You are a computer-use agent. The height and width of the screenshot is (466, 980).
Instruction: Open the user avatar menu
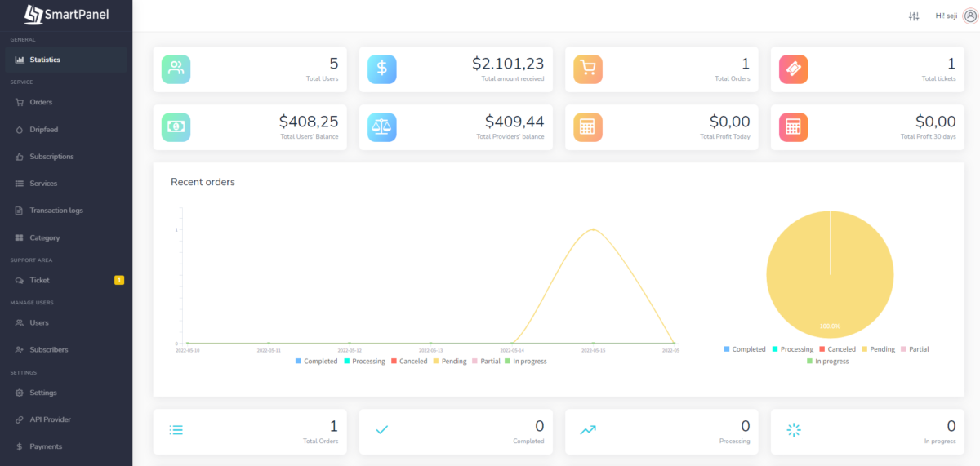969,16
